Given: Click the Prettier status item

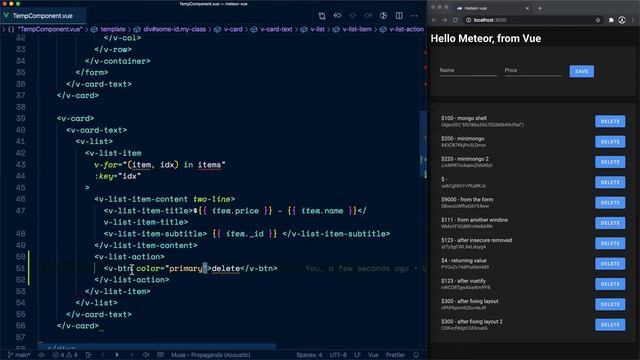Looking at the screenshot, I should tap(395, 355).
